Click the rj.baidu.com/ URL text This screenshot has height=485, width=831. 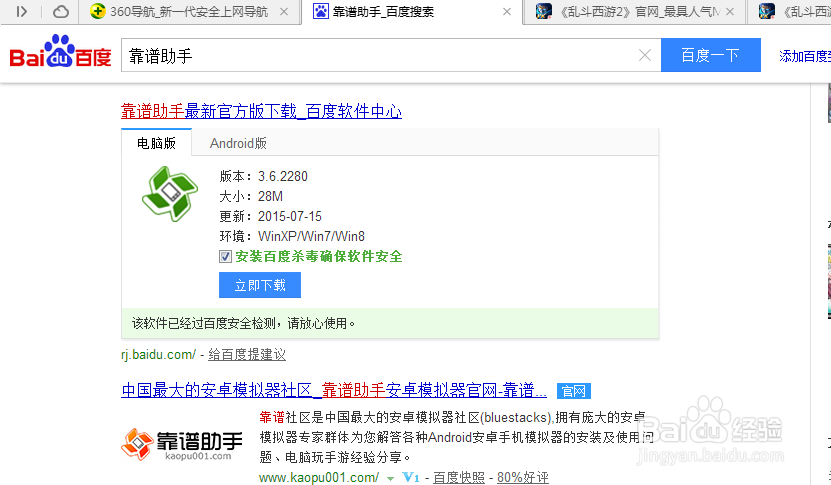tap(158, 355)
